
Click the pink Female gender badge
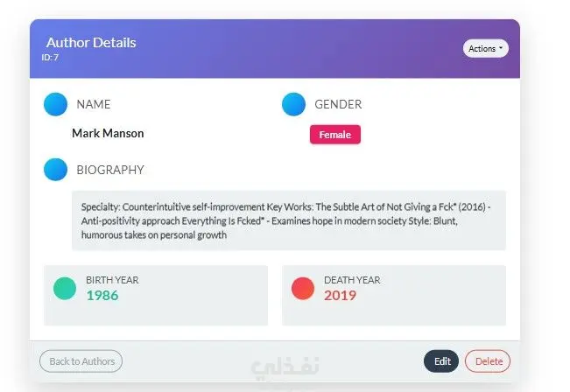click(335, 135)
